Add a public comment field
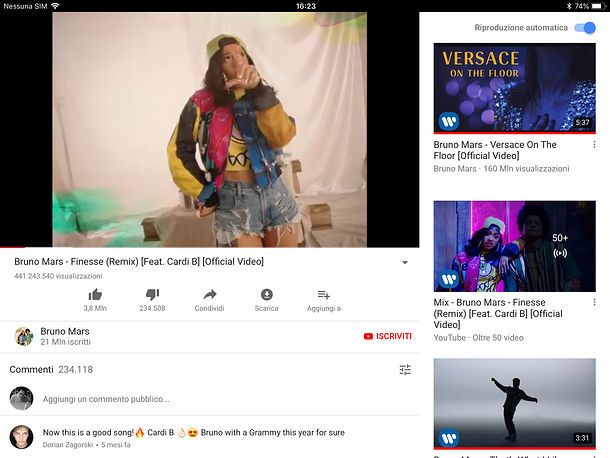 click(106, 399)
